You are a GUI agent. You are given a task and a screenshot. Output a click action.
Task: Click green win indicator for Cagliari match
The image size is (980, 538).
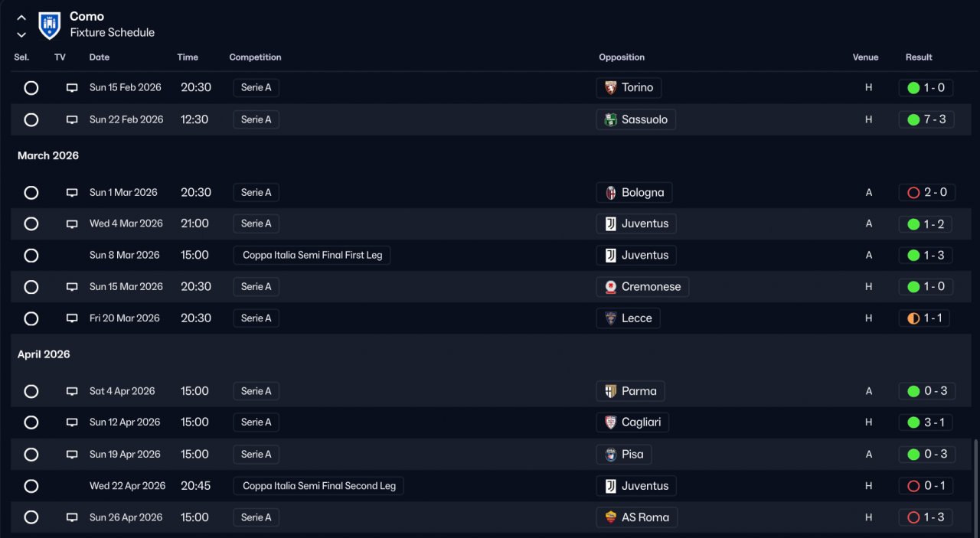(913, 422)
